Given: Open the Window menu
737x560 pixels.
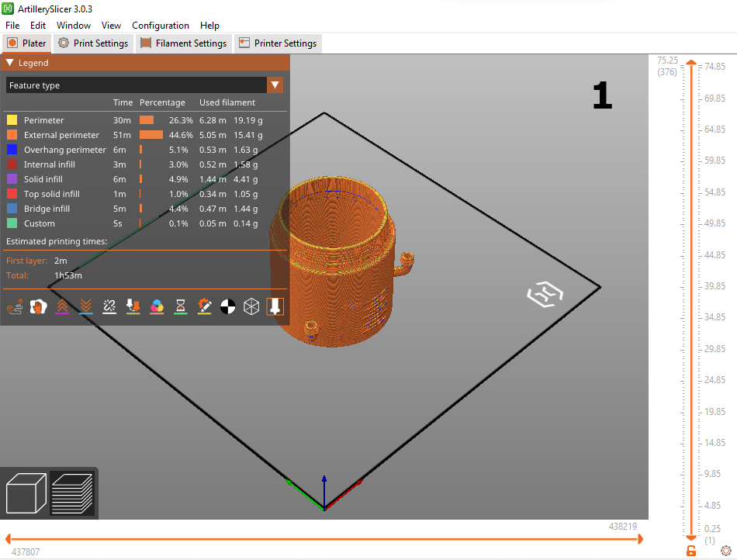Looking at the screenshot, I should [74, 26].
